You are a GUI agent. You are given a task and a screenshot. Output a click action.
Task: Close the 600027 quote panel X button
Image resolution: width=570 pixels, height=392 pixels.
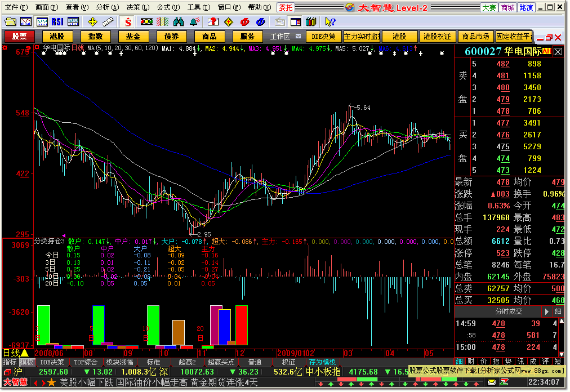(x=558, y=52)
